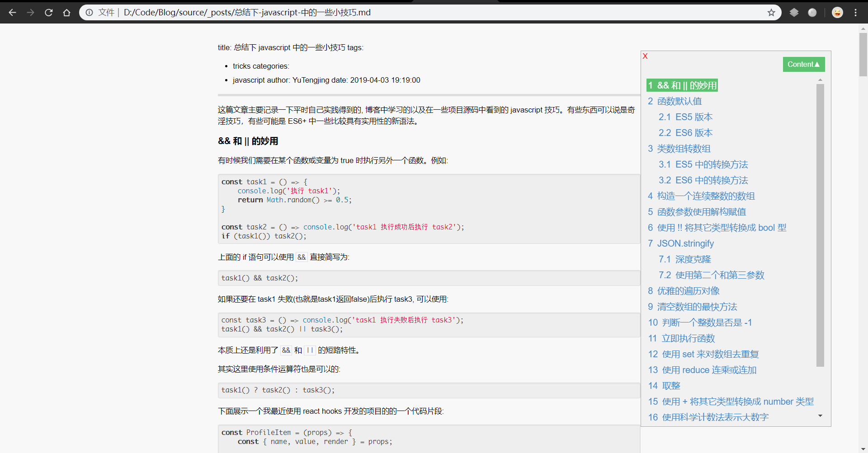Go back using the browser back arrow
This screenshot has height=453, width=868.
(x=12, y=13)
